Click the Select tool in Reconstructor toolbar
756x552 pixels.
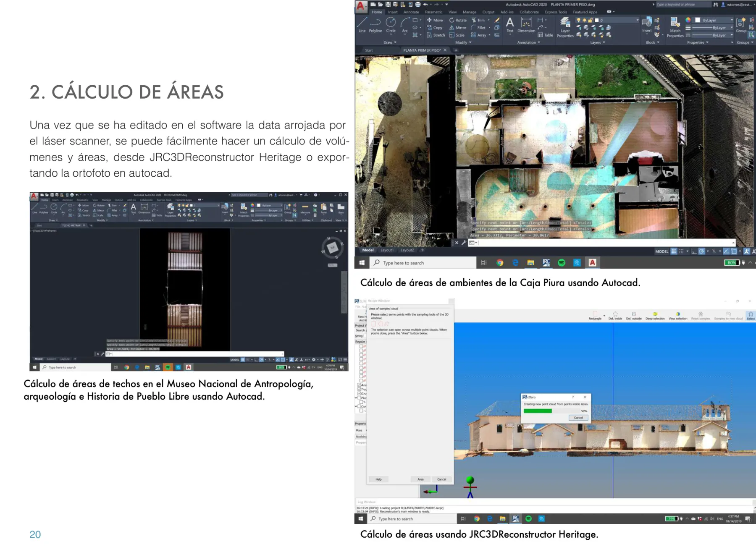coord(751,316)
